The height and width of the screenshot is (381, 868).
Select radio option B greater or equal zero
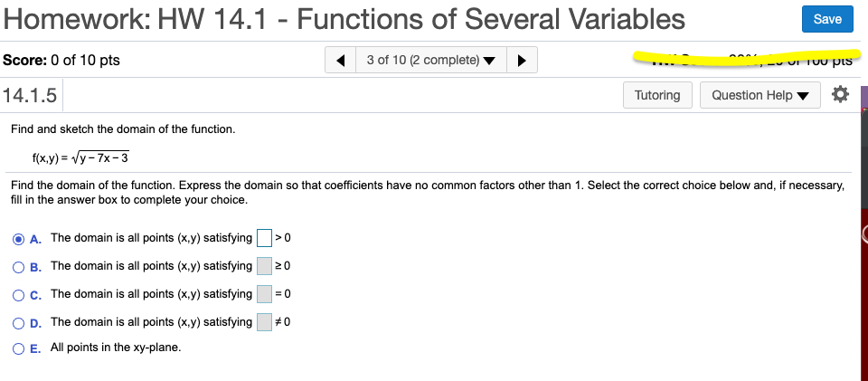19,267
